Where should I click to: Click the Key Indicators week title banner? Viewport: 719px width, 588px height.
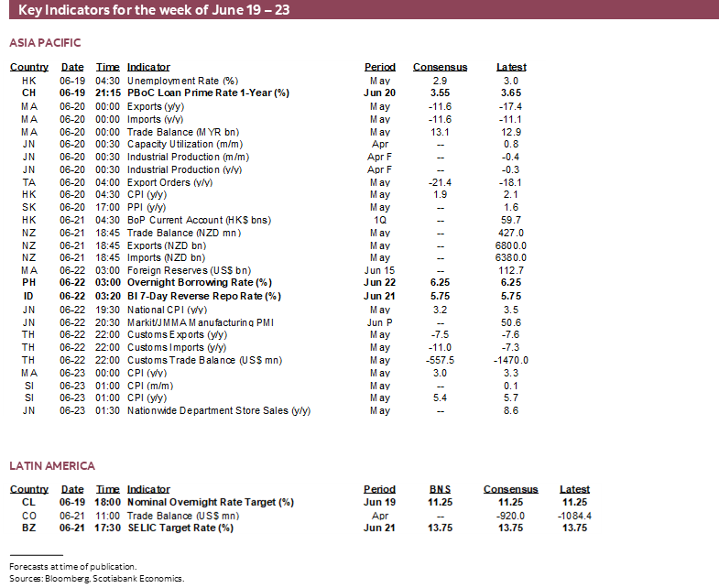pos(154,12)
